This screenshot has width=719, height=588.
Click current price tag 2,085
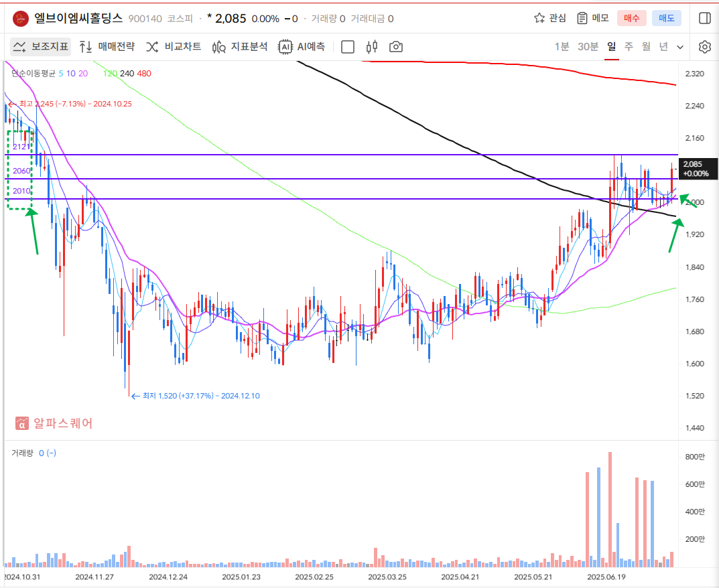(x=698, y=169)
